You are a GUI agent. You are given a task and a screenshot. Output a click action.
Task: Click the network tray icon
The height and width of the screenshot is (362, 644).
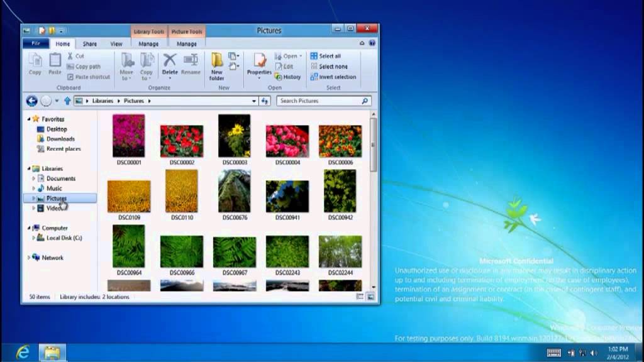[x=582, y=353]
